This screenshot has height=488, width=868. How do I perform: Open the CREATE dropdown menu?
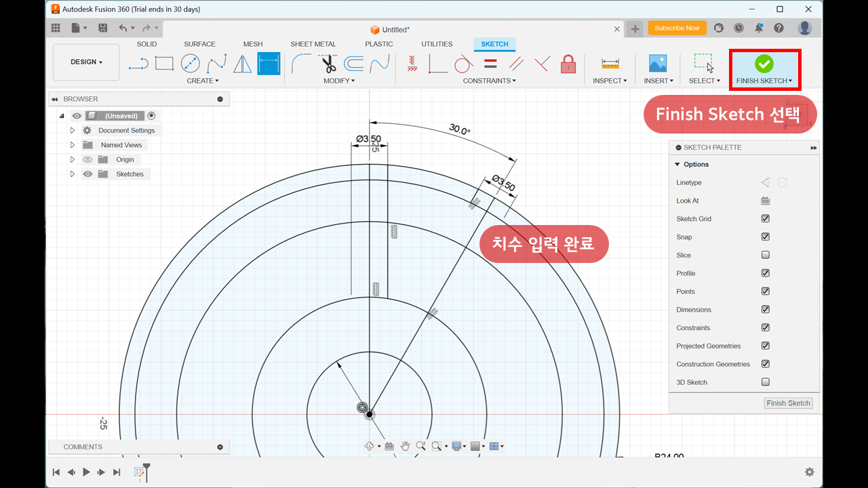tap(203, 81)
